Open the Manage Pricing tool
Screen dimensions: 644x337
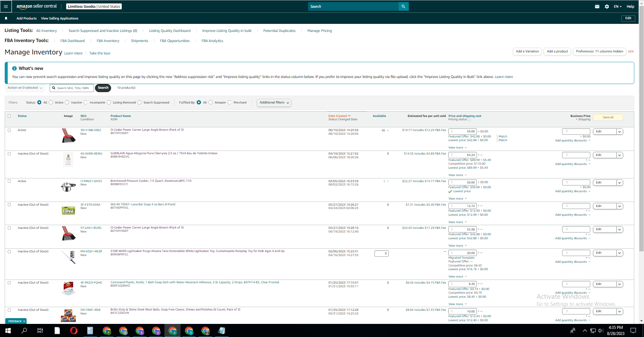pyautogui.click(x=319, y=31)
